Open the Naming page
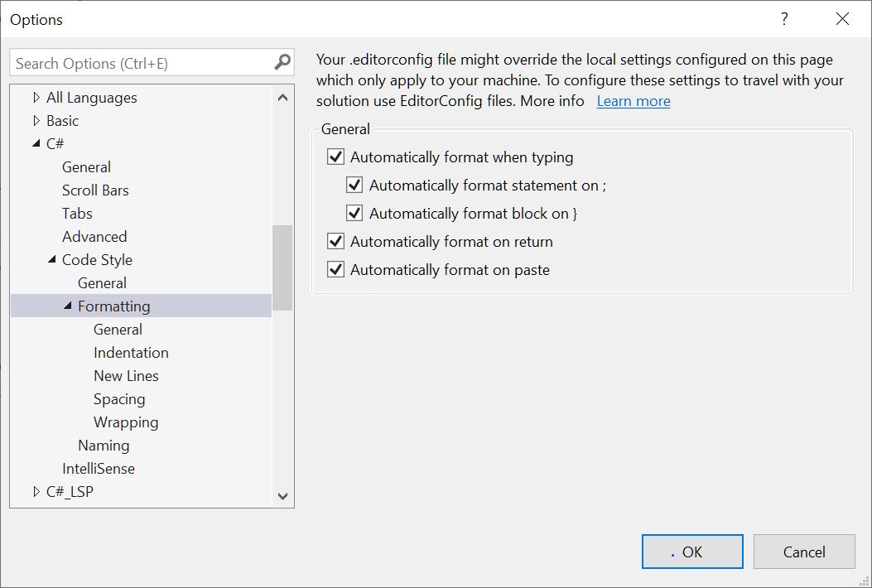This screenshot has height=588, width=872. pyautogui.click(x=104, y=446)
